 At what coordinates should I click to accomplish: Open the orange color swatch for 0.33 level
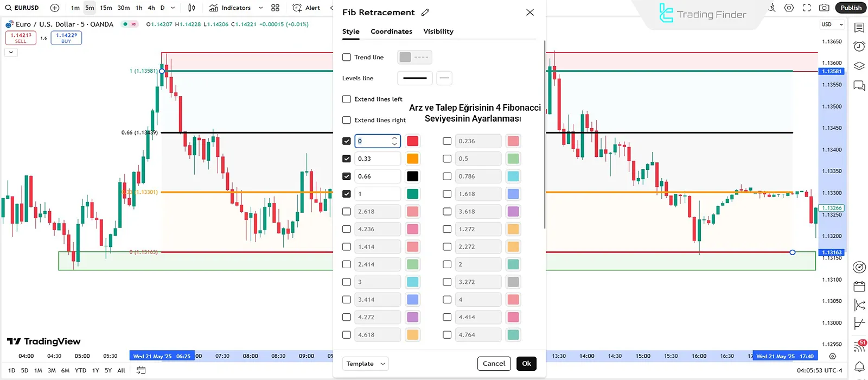click(412, 159)
